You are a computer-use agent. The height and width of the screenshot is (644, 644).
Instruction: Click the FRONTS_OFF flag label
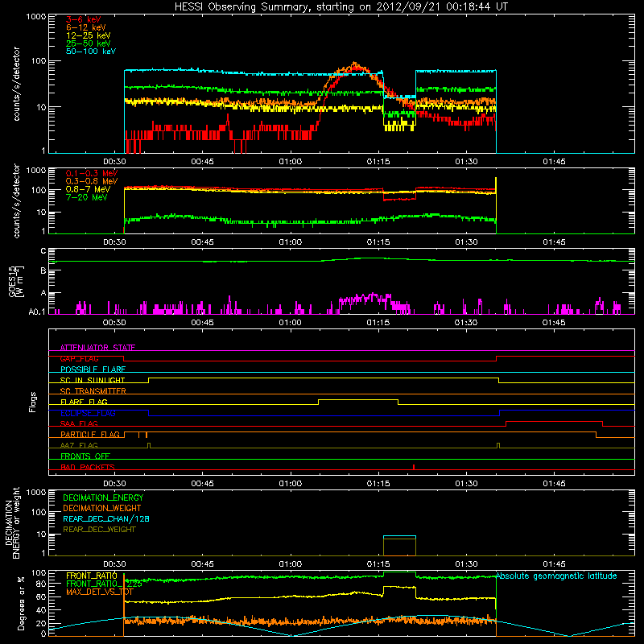[85, 456]
